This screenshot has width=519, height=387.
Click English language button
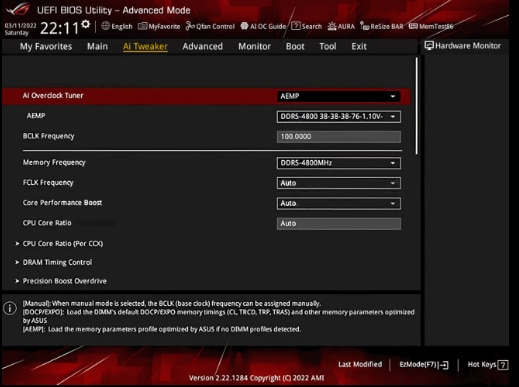click(x=122, y=26)
